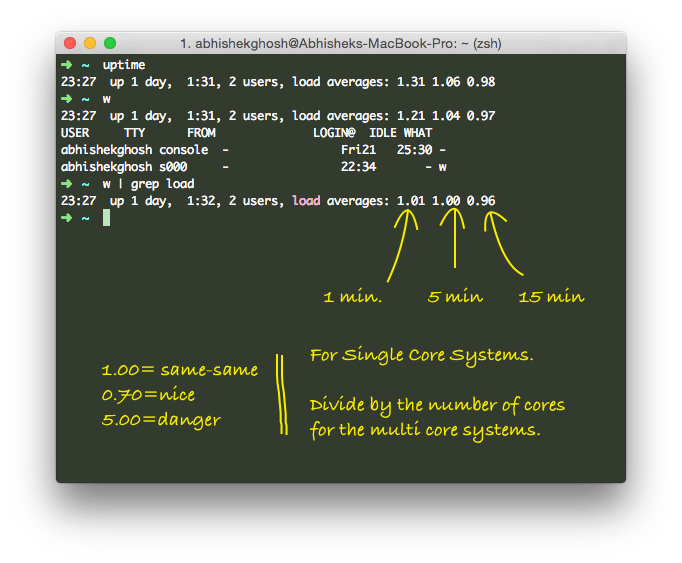Click 'console' in the TTY column
Screen dimensions: 682x563
pos(184,150)
